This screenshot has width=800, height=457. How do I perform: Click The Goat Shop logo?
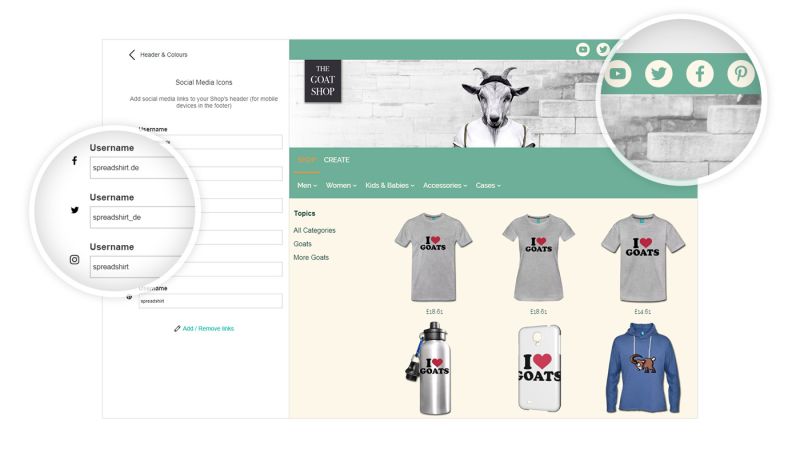[322, 81]
